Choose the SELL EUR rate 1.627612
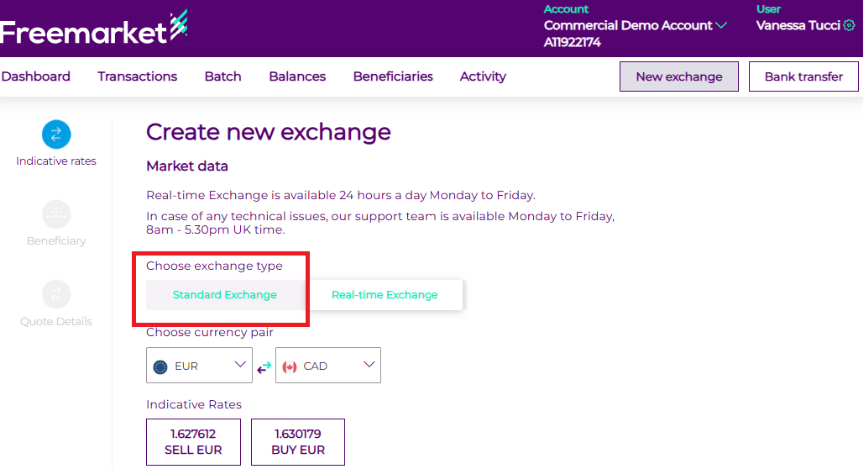Viewport: 864px width, 469px height. [x=192, y=442]
